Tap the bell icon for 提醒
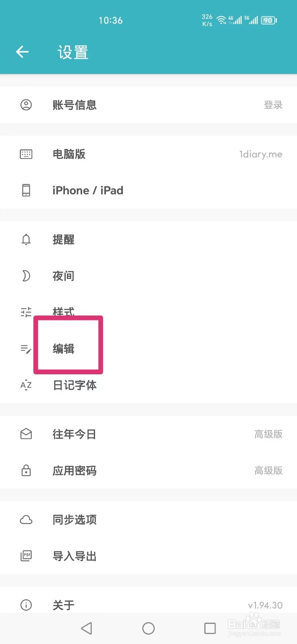This screenshot has height=644, width=297. coord(26,239)
